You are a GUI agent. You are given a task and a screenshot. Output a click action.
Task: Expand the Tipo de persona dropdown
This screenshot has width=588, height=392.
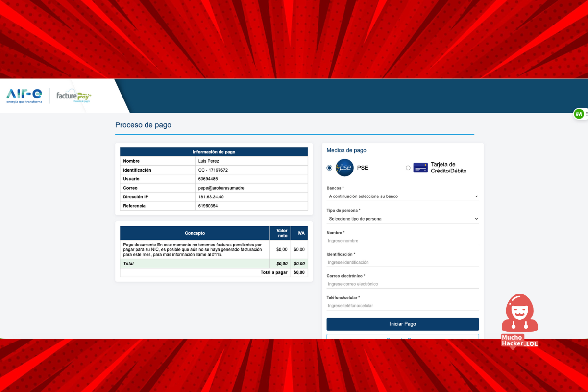[403, 219]
